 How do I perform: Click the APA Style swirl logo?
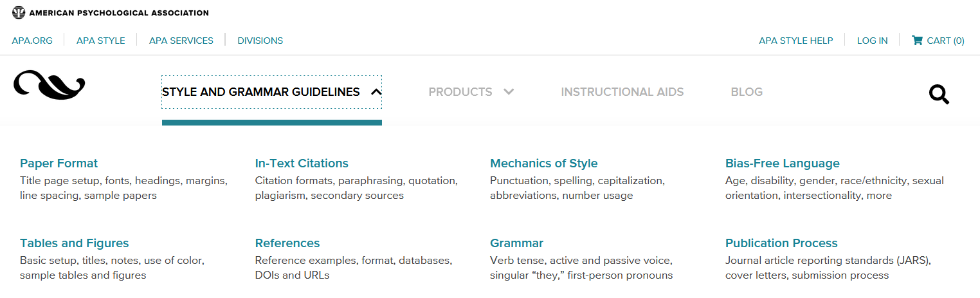[49, 85]
